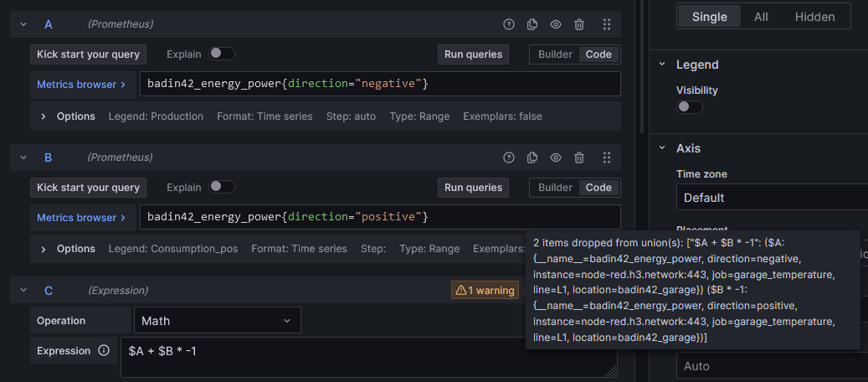Hide response for query B

tap(556, 157)
